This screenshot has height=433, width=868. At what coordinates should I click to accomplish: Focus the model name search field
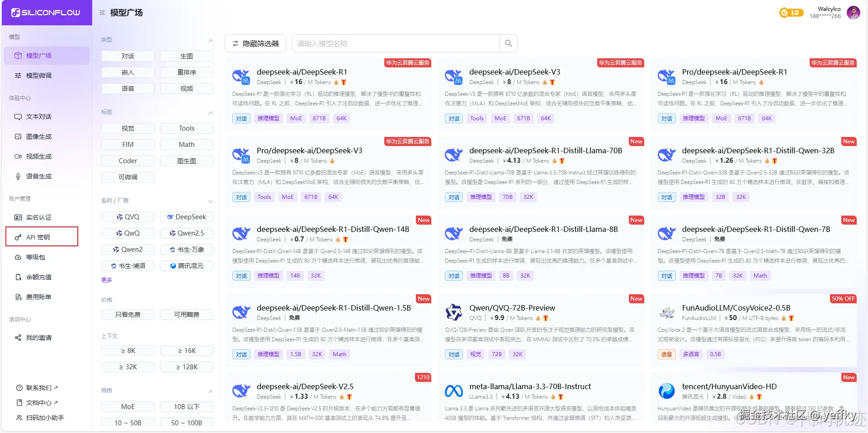(x=396, y=43)
